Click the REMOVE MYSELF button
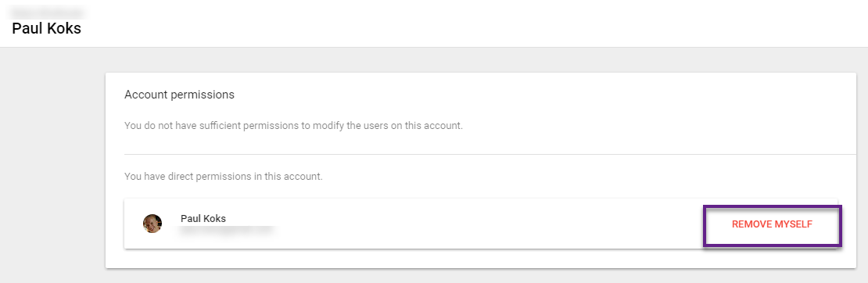This screenshot has height=283, width=868. pyautogui.click(x=772, y=224)
